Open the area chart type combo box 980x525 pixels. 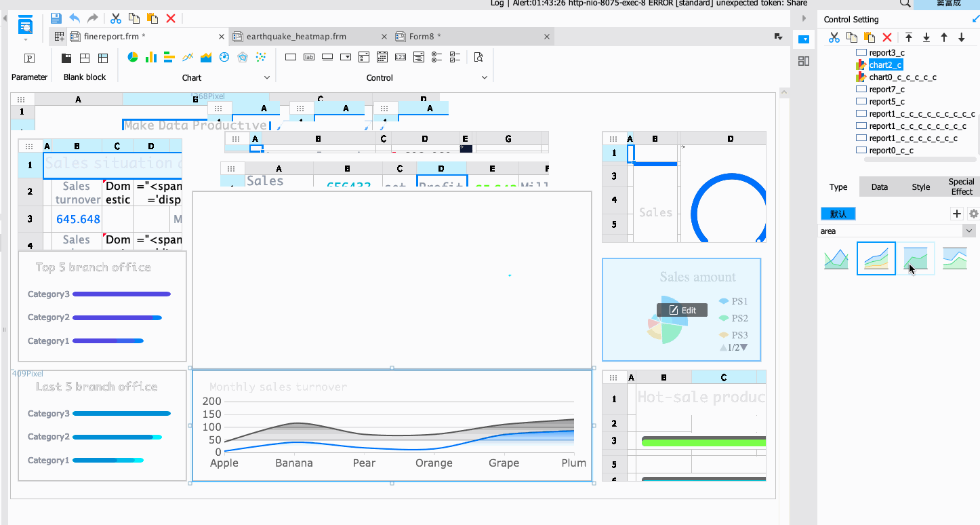pos(897,231)
